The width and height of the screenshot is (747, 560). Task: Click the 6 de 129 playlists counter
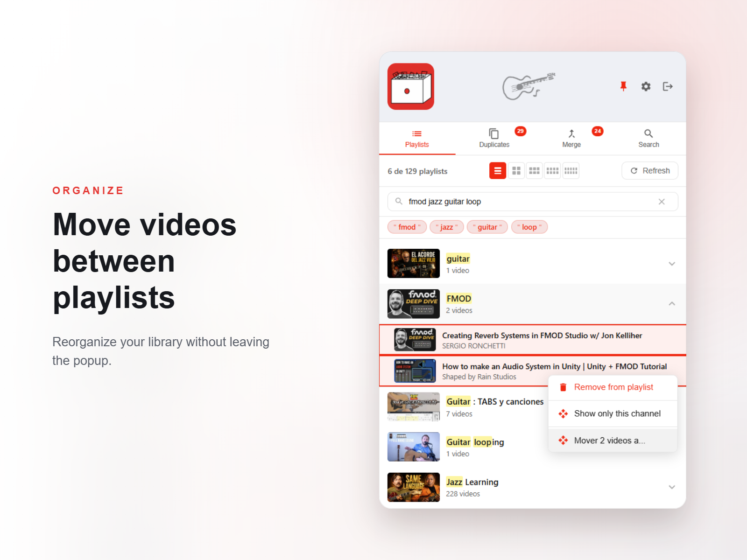(x=417, y=171)
